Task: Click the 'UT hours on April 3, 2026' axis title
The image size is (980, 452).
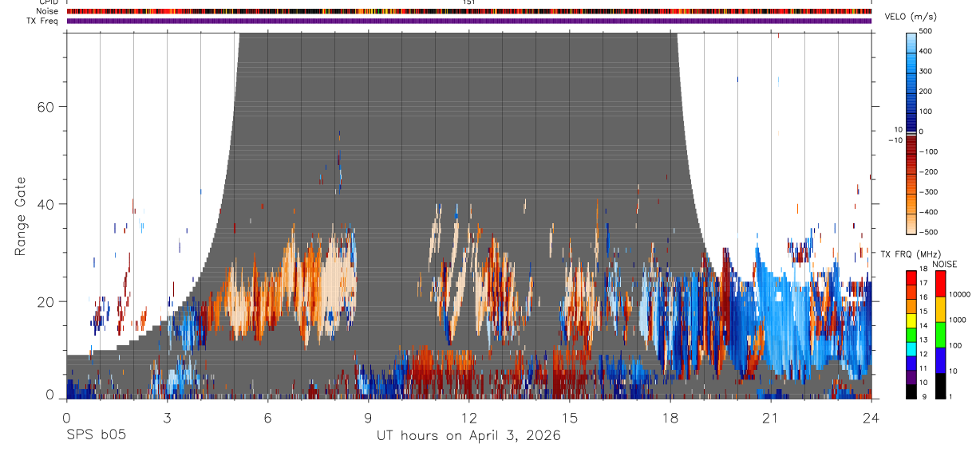Action: point(468,436)
